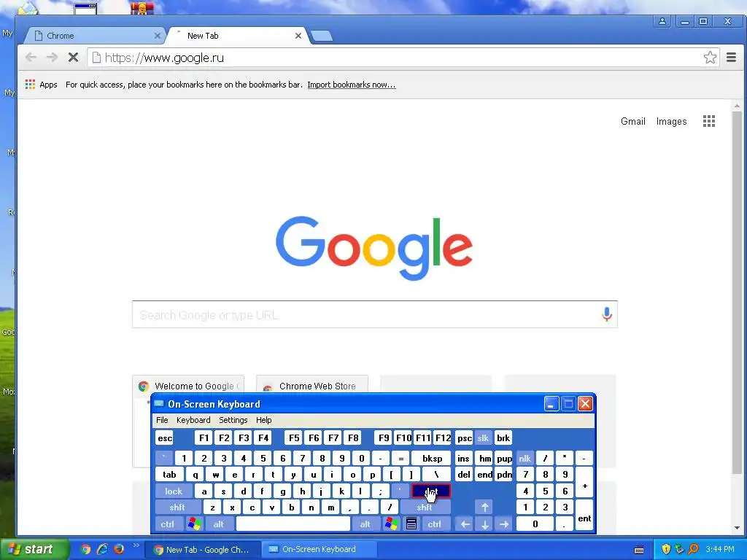The height and width of the screenshot is (560, 747).
Task: Click the context menu key on keyboard
Action: click(x=411, y=524)
